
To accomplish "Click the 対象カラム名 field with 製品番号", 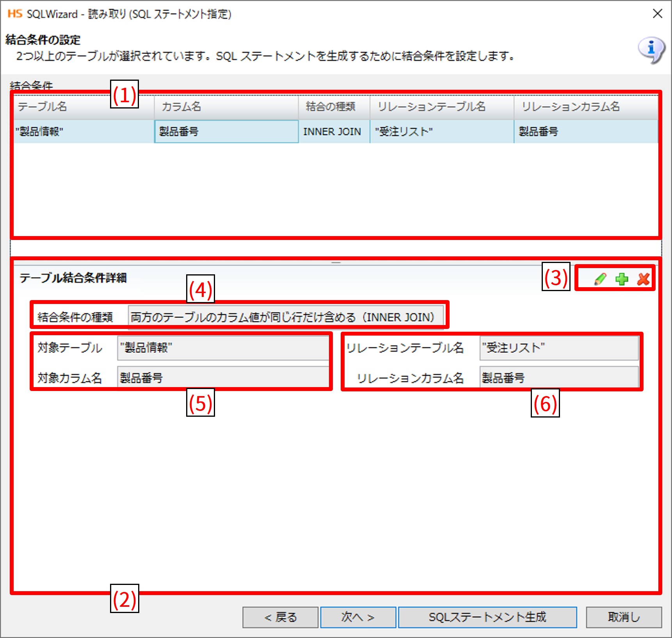I will coord(222,377).
